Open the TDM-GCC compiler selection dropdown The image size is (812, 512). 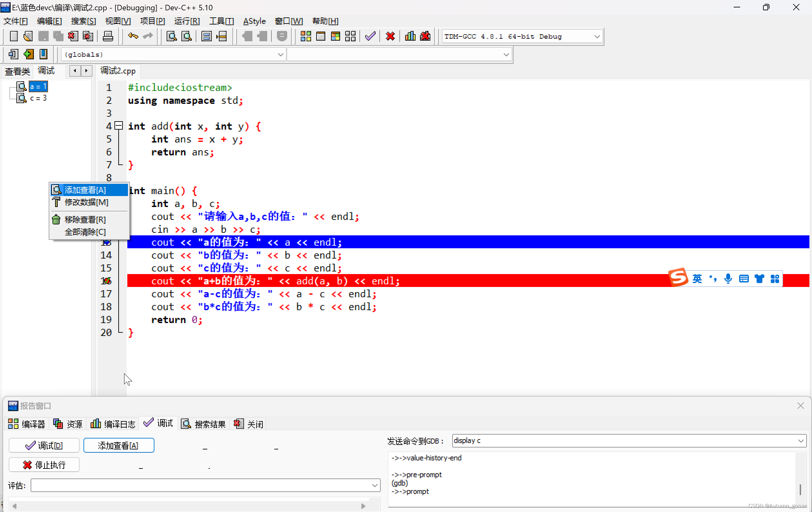pyautogui.click(x=597, y=36)
